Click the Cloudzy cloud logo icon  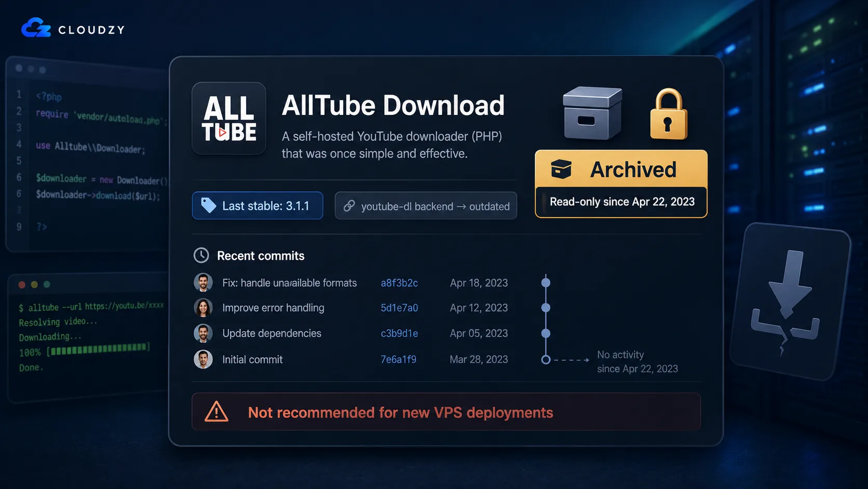36,28
